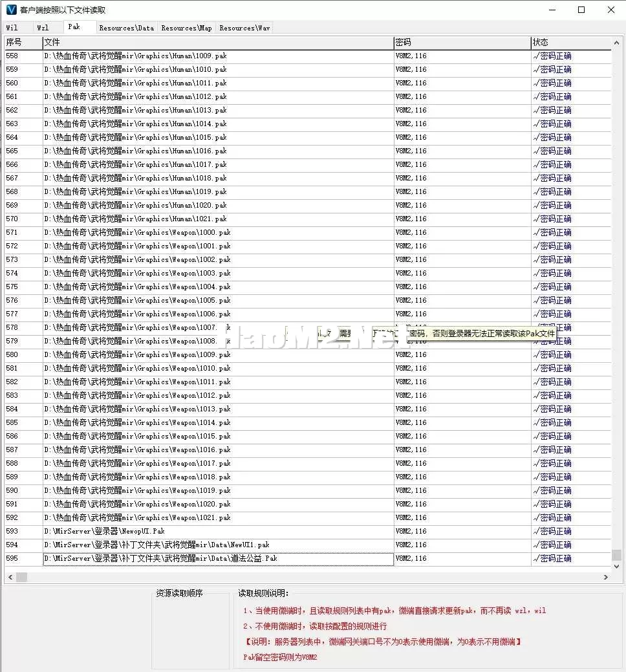The height and width of the screenshot is (672, 626).
Task: Click the vertical scrollbar thumb
Action: tap(616, 555)
